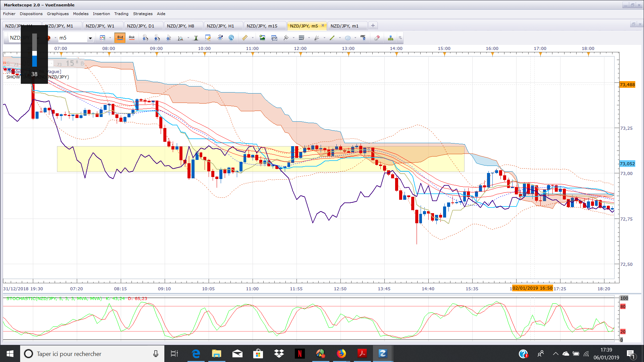Click the volume level slider
The height and width of the screenshot is (362, 644).
[35, 50]
